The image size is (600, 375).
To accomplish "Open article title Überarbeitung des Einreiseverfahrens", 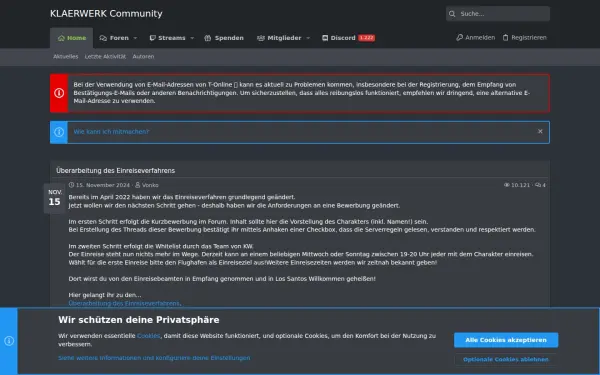I will click(x=116, y=170).
